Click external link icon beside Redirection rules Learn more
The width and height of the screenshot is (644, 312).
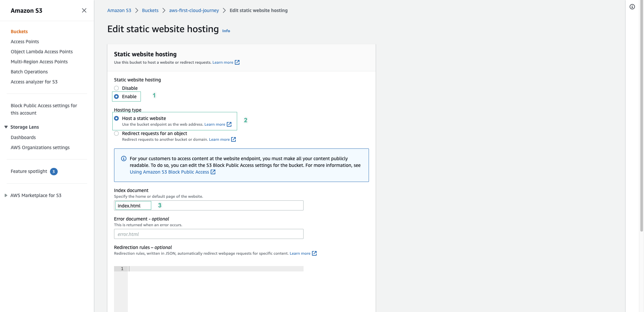pos(314,253)
